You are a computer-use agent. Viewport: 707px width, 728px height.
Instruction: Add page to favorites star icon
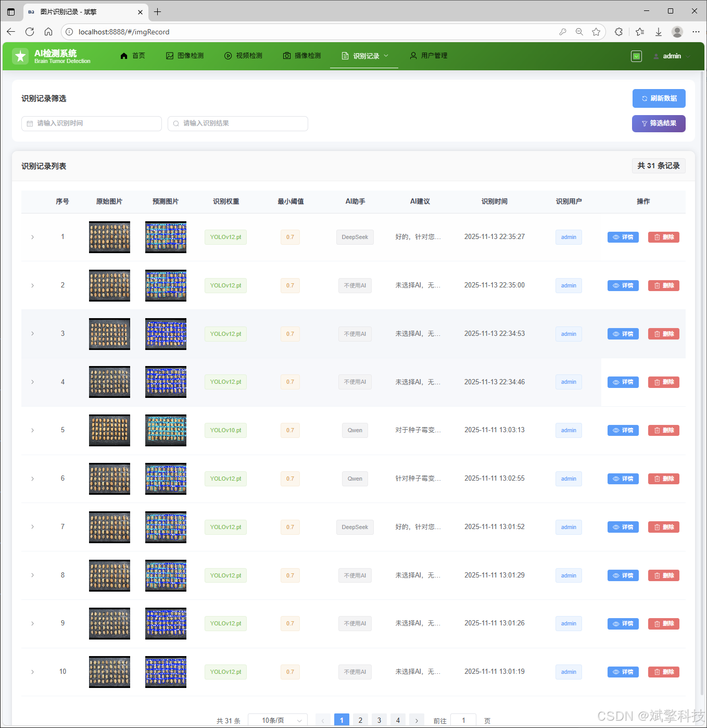pyautogui.click(x=596, y=32)
